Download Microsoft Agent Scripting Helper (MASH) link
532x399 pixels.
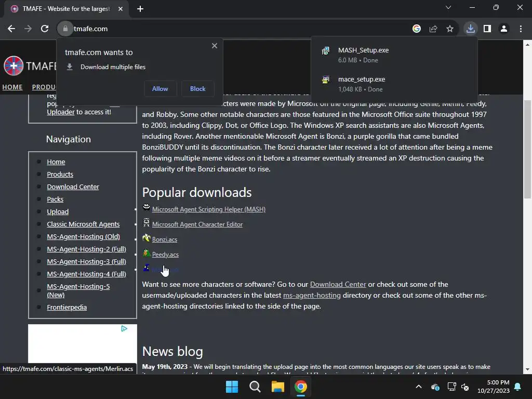[209, 209]
